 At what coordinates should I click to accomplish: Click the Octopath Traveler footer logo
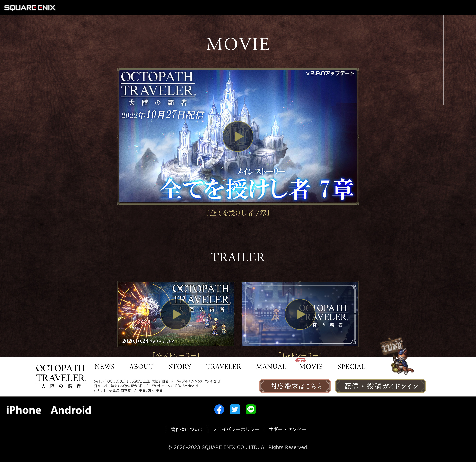[x=61, y=376]
